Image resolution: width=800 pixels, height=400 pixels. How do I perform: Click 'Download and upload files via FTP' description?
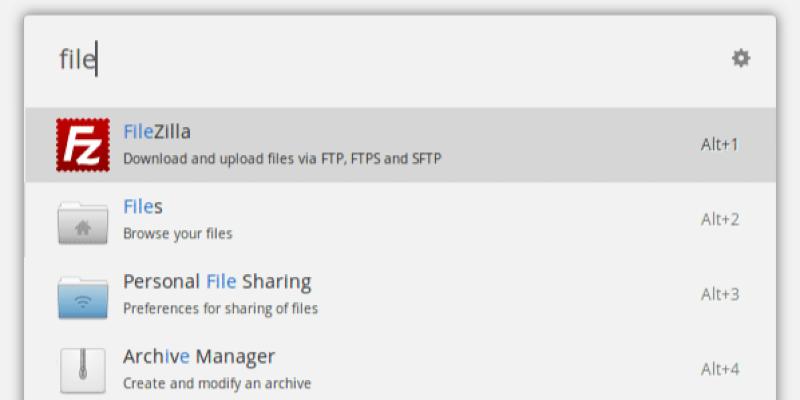[x=282, y=158]
